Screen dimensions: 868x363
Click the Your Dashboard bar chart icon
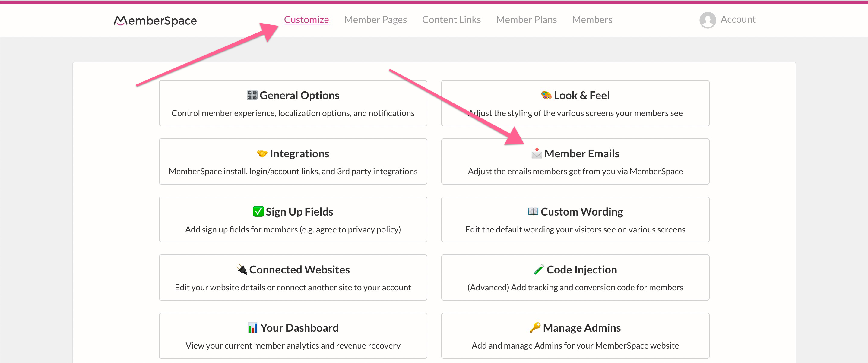pyautogui.click(x=252, y=328)
